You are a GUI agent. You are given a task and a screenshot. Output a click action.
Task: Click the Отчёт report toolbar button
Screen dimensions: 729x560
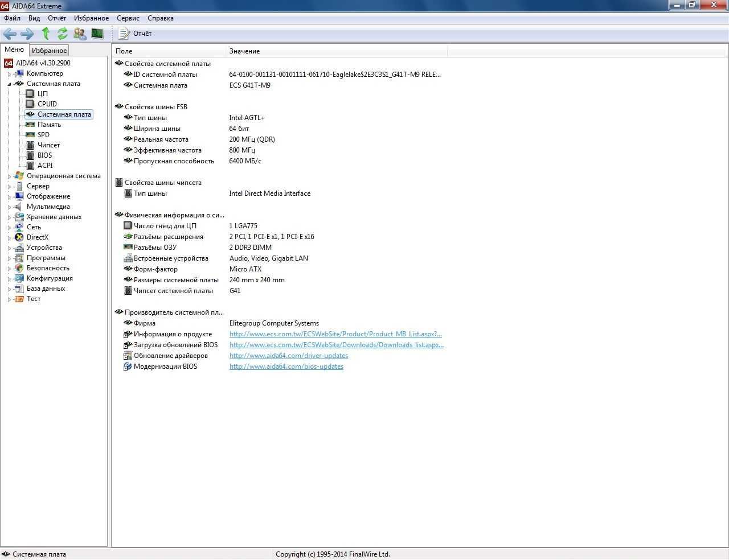coord(135,34)
